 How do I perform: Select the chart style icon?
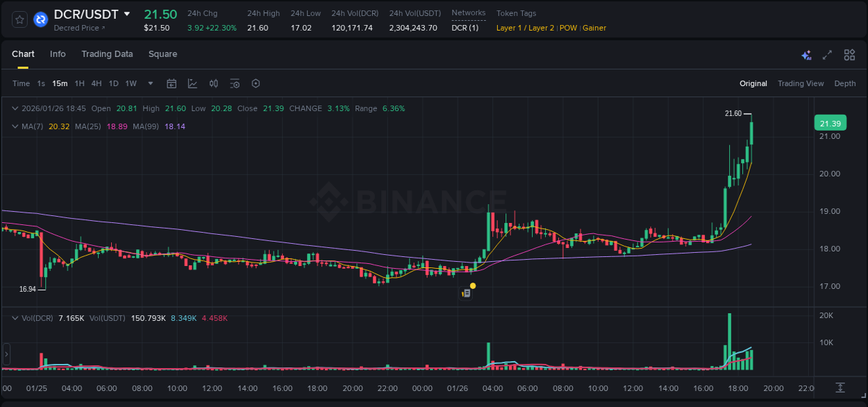click(x=192, y=83)
